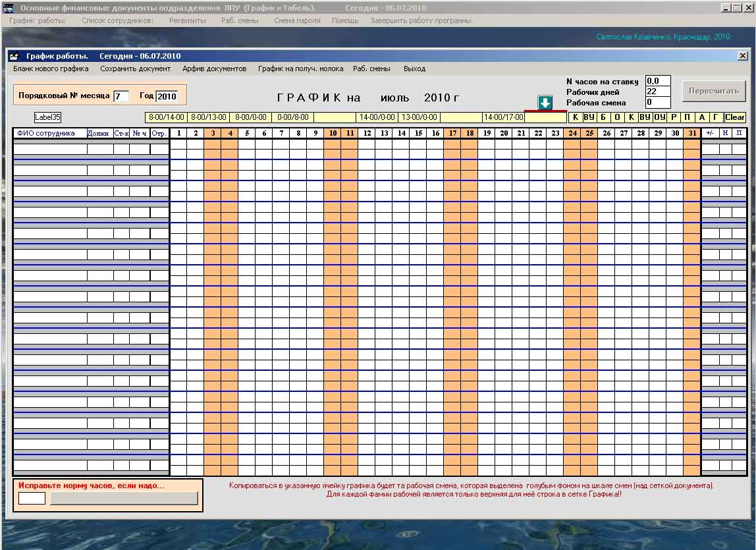This screenshot has height=550, width=756.
Task: Open the Бланк нового графика menu
Action: [x=51, y=69]
